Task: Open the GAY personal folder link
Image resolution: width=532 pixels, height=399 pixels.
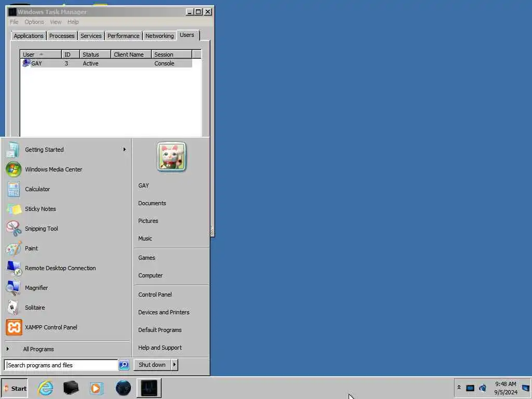Action: pyautogui.click(x=143, y=185)
